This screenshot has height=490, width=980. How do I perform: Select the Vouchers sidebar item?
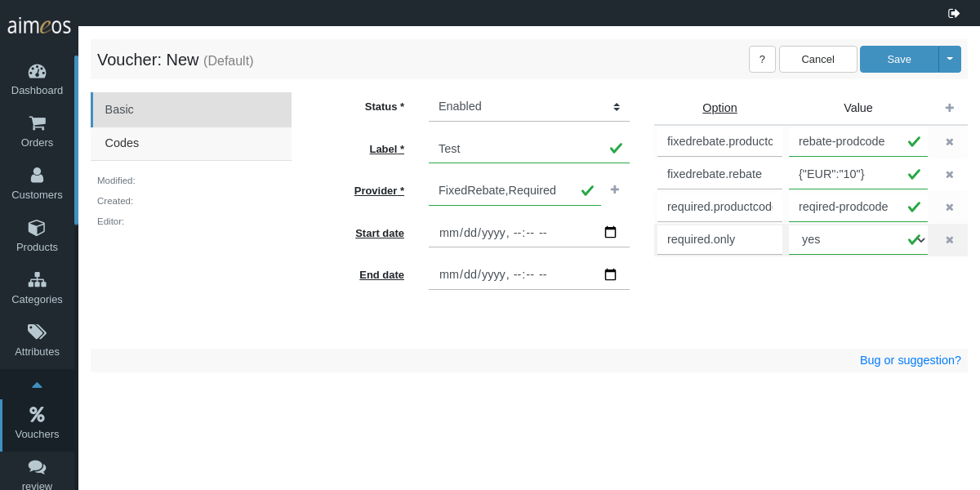pyautogui.click(x=37, y=424)
